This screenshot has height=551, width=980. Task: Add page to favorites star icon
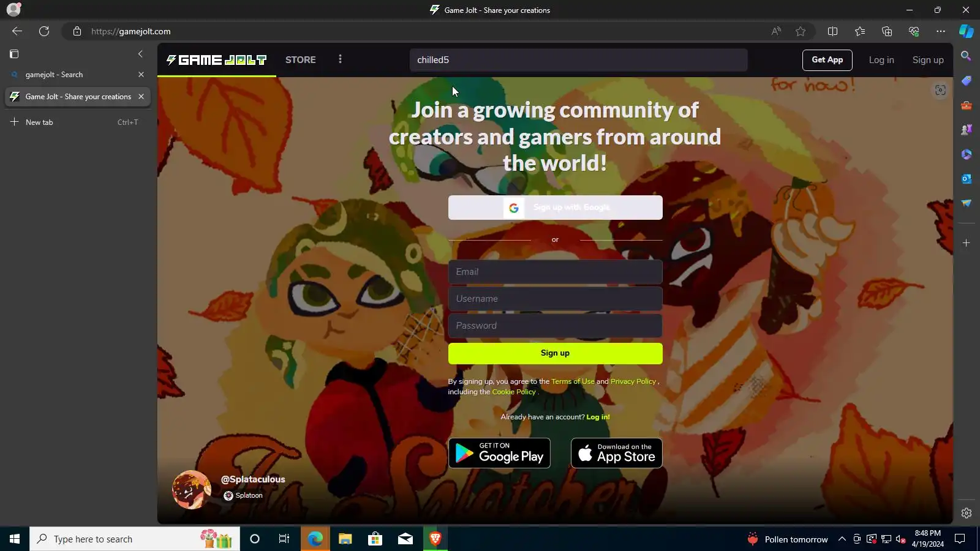801,31
